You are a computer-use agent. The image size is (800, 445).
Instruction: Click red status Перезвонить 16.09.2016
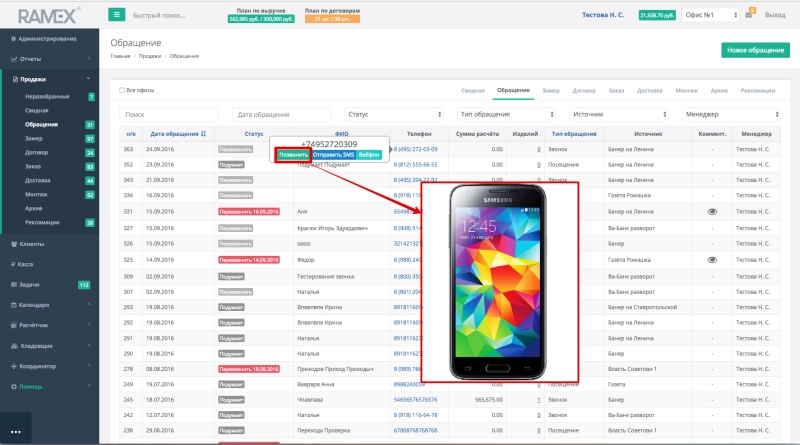pos(249,211)
